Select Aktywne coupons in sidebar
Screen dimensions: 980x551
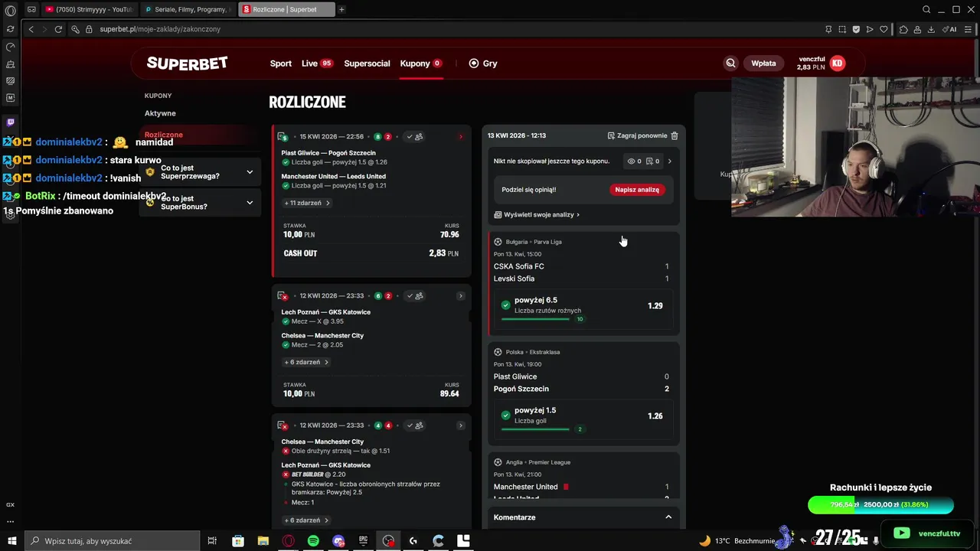point(160,113)
